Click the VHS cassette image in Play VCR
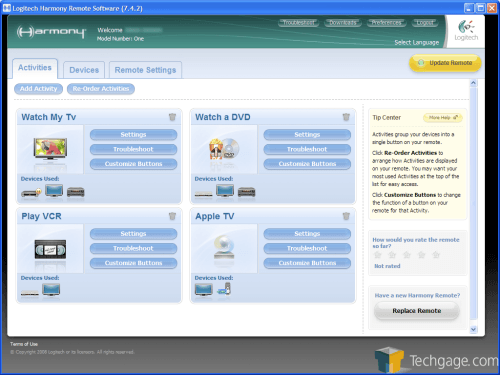500x375 pixels. [50, 249]
